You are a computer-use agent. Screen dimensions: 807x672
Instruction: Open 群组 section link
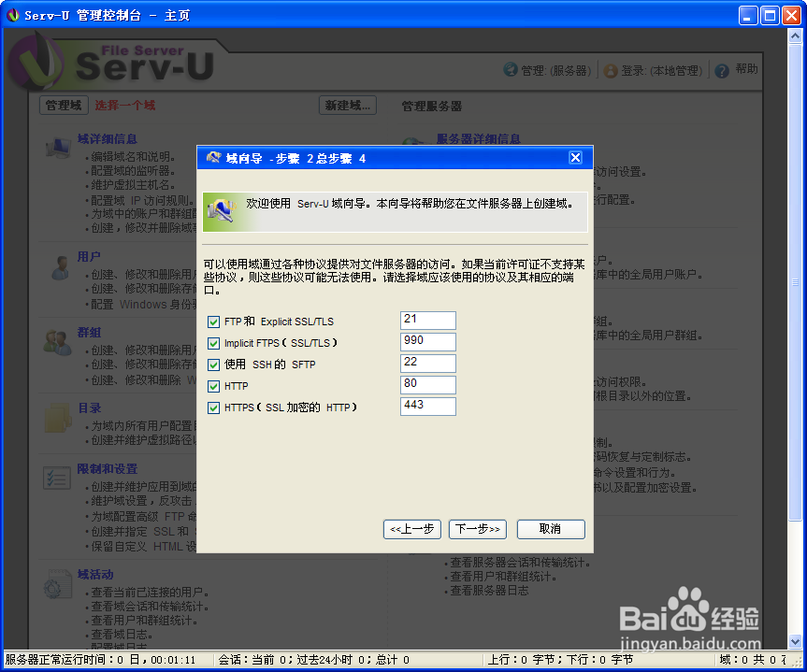pos(89,333)
